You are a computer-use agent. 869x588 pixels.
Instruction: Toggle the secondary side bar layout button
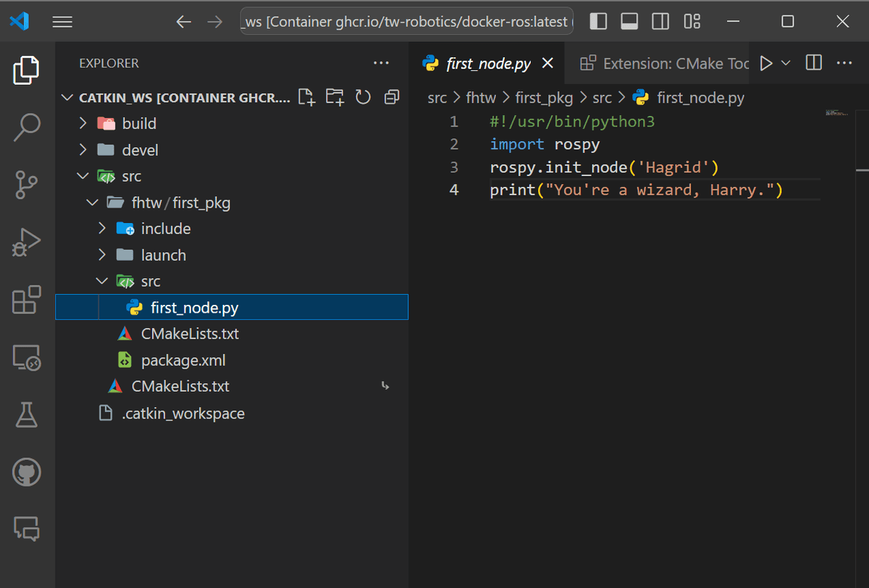[x=660, y=22]
